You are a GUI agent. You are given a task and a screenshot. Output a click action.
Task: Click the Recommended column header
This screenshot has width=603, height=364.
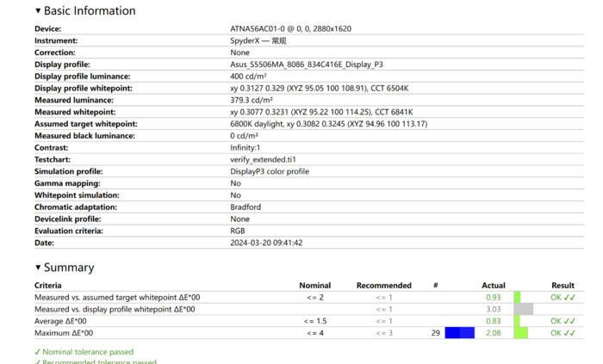pos(383,285)
